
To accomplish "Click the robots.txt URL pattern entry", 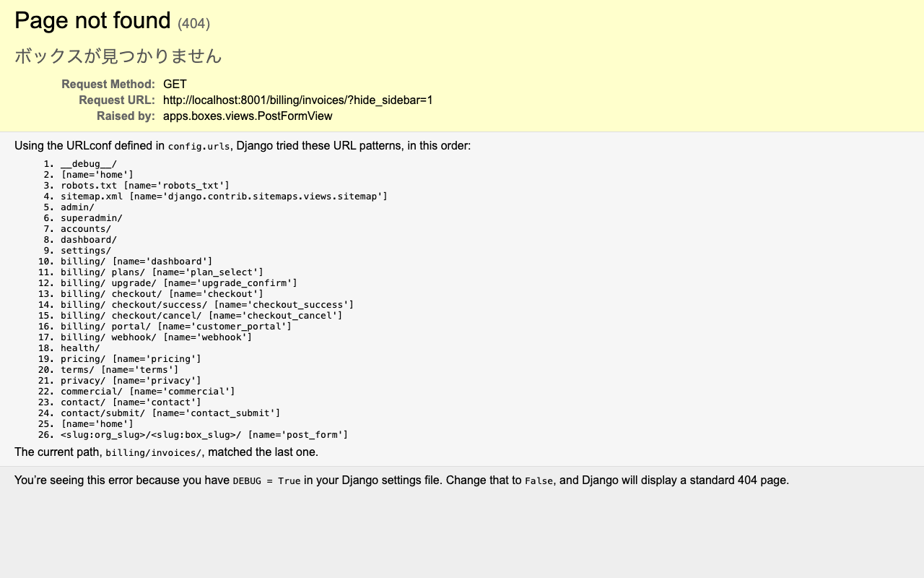I will pyautogui.click(x=145, y=186).
